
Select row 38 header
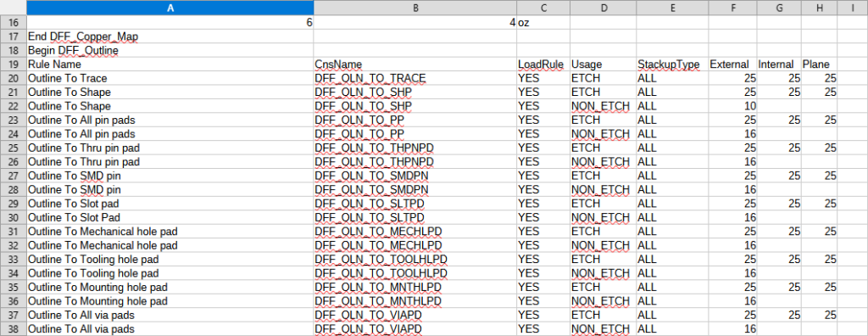pyautogui.click(x=14, y=329)
